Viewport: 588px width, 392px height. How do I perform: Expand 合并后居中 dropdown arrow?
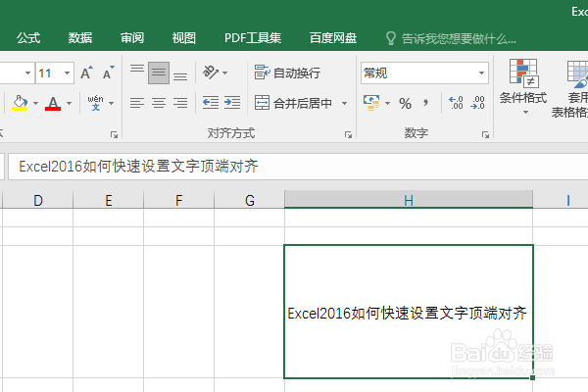(344, 103)
